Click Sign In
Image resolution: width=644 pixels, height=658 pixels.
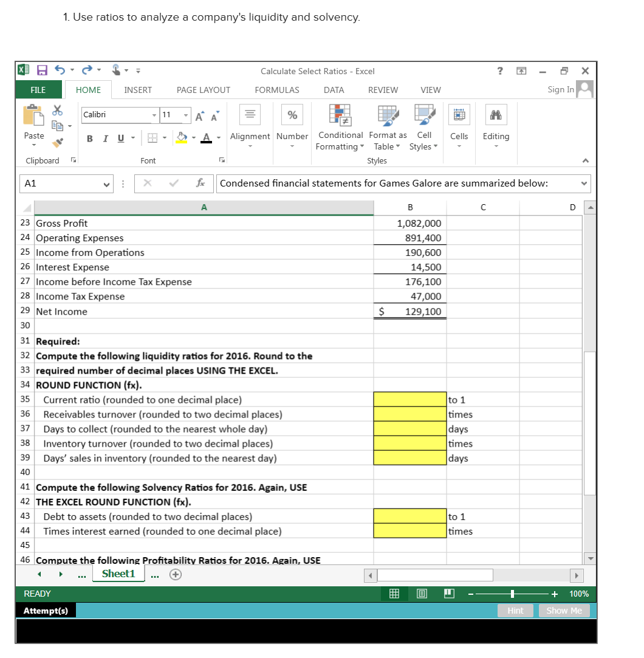pyautogui.click(x=561, y=89)
